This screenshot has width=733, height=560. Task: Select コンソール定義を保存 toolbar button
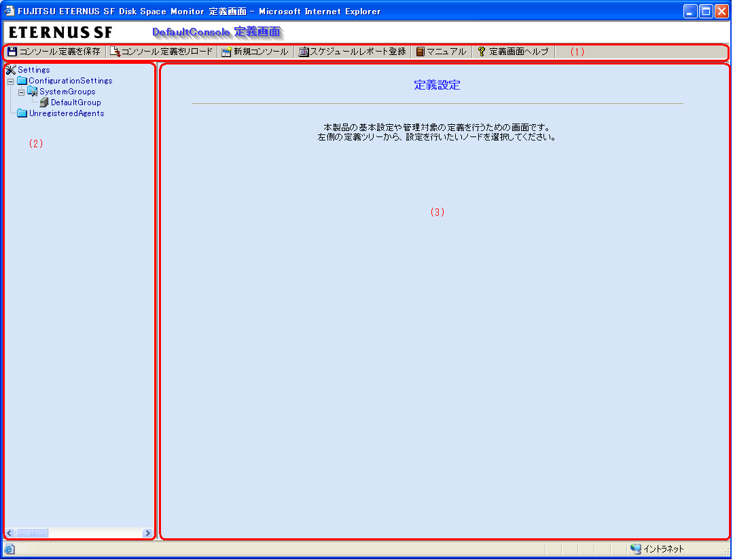click(x=54, y=52)
